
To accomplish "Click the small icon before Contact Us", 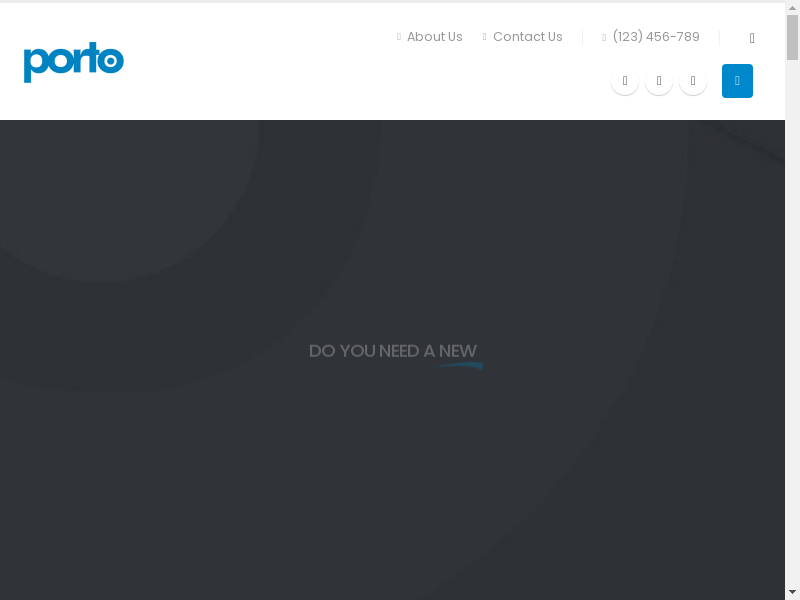I will [485, 38].
